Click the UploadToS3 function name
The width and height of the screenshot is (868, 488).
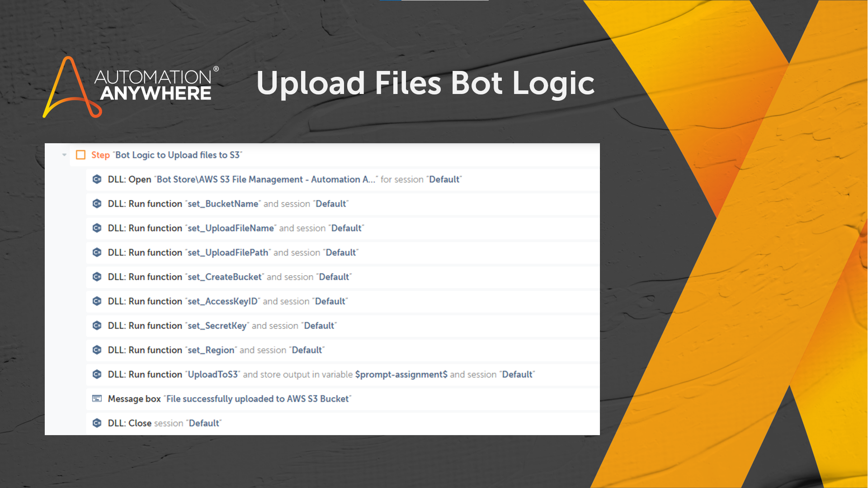(x=213, y=375)
